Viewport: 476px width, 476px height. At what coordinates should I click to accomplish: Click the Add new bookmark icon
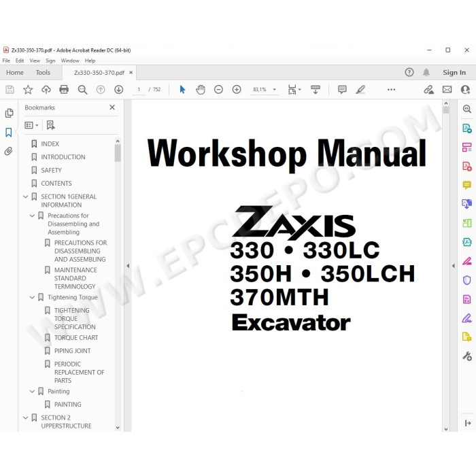click(x=51, y=125)
